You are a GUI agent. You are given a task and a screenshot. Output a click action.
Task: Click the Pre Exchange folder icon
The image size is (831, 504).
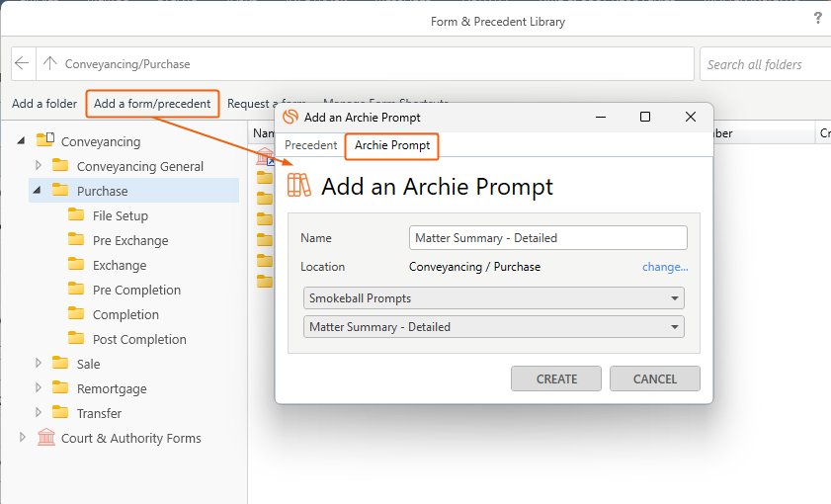coord(76,239)
